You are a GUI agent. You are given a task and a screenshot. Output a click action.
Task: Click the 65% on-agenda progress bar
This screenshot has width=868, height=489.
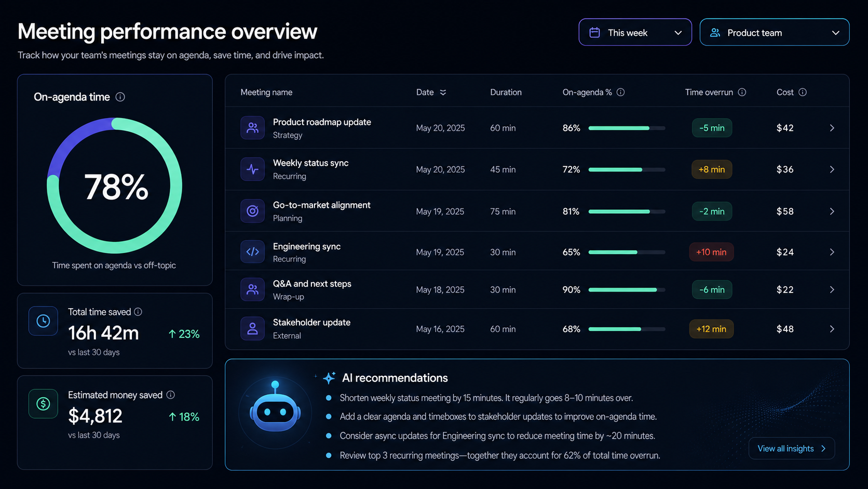(x=627, y=252)
